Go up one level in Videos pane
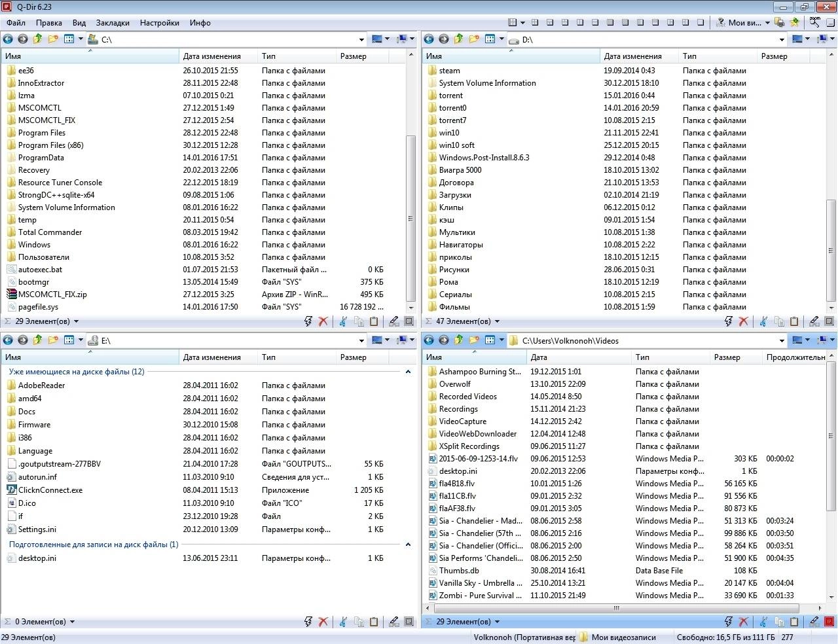Screen dimensions: 838x644 pos(459,340)
